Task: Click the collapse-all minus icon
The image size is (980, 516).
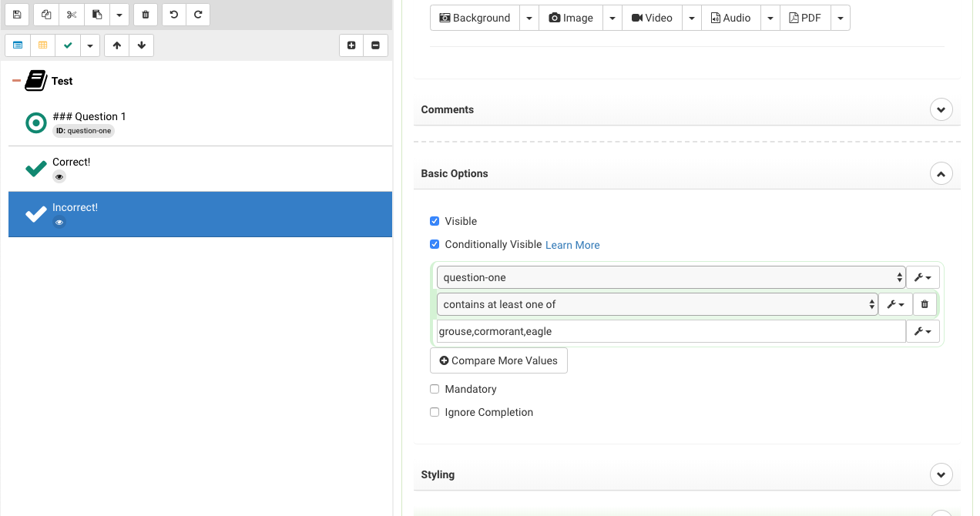Action: tap(375, 45)
